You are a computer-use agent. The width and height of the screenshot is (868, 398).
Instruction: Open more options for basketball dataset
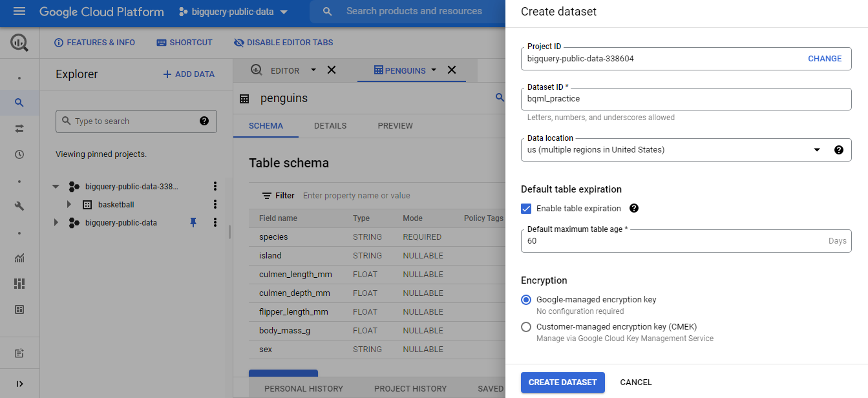(x=215, y=205)
